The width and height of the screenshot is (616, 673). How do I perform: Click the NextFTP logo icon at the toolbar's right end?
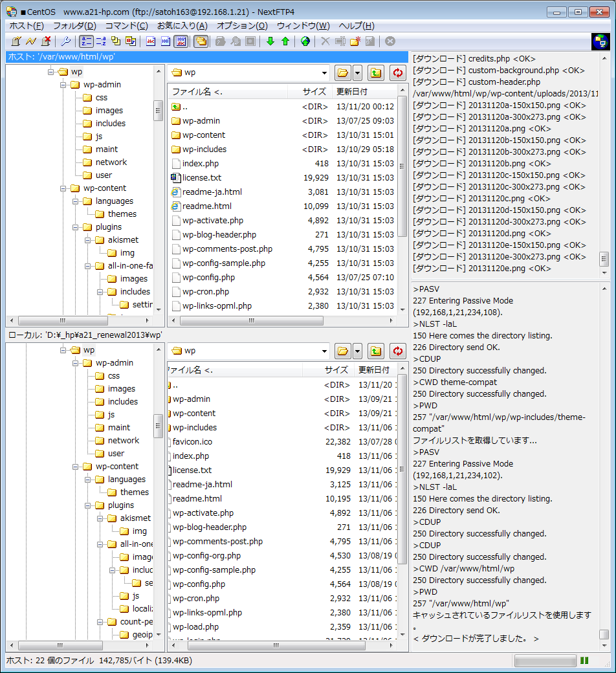600,41
